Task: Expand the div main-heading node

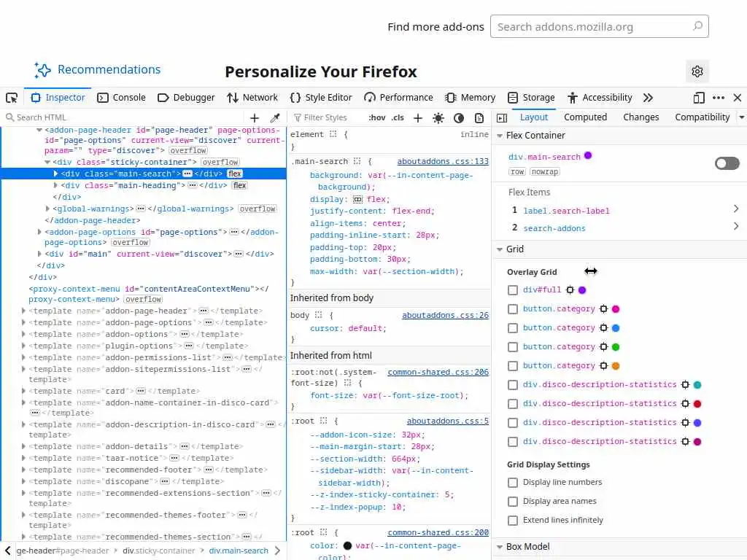Action: coord(55,185)
